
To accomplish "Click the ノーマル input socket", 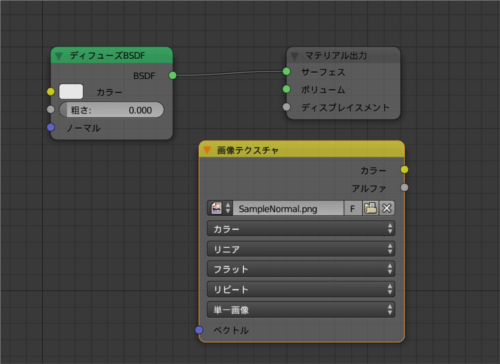I will point(51,127).
